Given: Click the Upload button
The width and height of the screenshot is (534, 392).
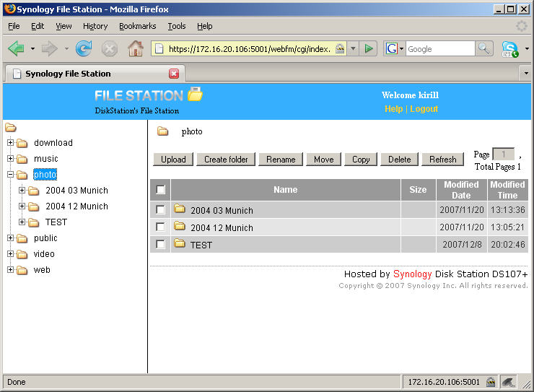Looking at the screenshot, I should pyautogui.click(x=173, y=160).
